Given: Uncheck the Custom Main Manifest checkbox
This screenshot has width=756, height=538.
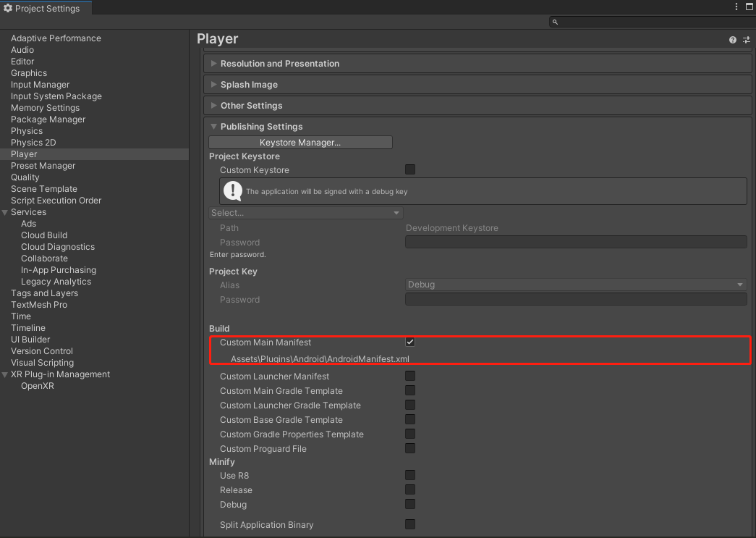Looking at the screenshot, I should [x=410, y=342].
